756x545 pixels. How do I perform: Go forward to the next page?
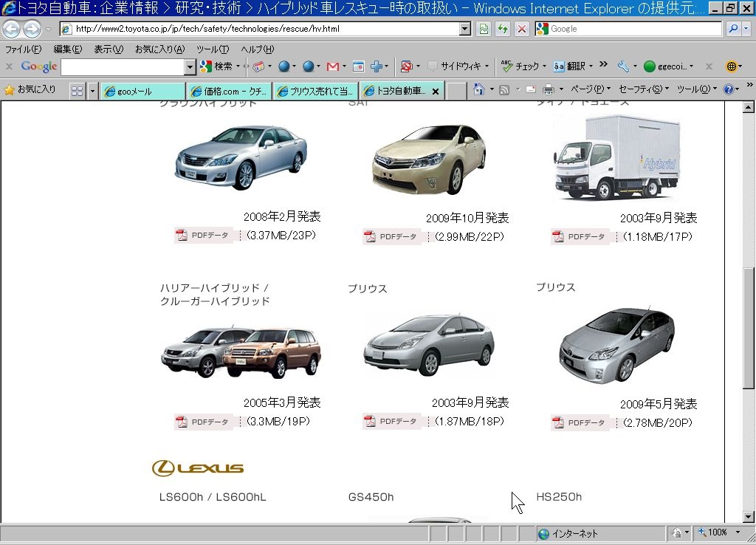32,29
